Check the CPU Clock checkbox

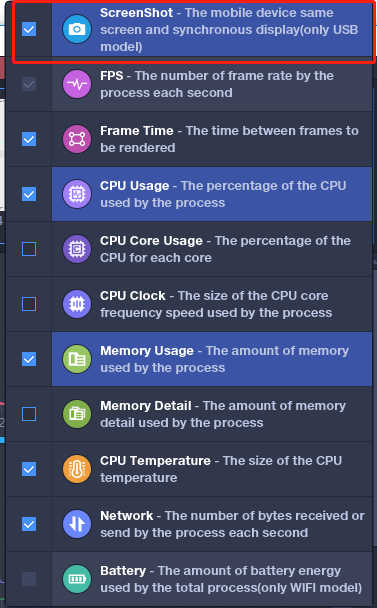point(29,304)
